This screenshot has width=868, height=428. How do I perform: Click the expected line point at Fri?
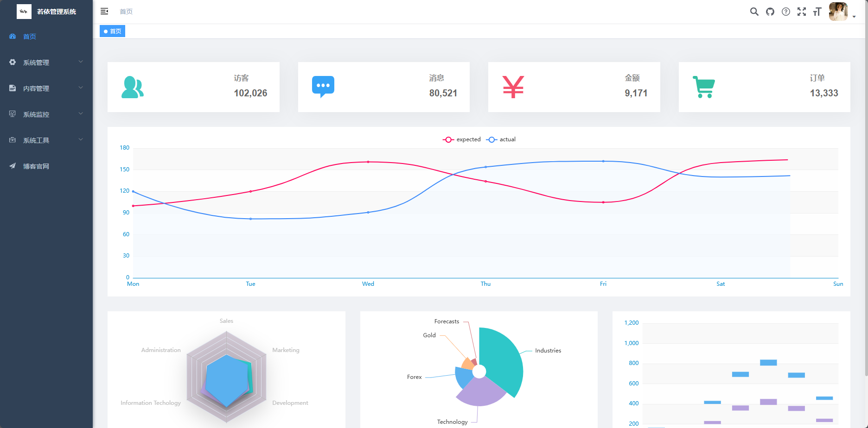coord(603,202)
